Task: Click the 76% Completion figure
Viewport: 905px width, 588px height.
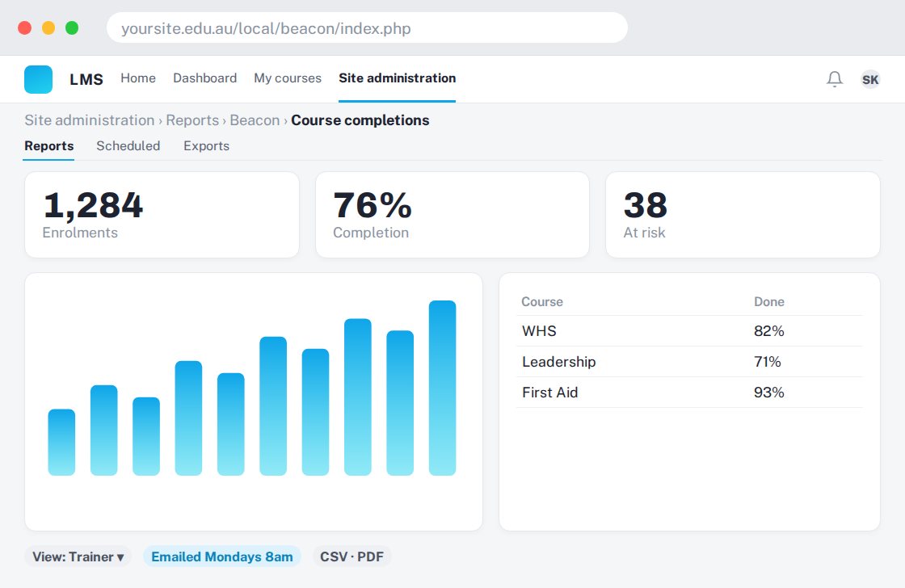Action: (373, 205)
